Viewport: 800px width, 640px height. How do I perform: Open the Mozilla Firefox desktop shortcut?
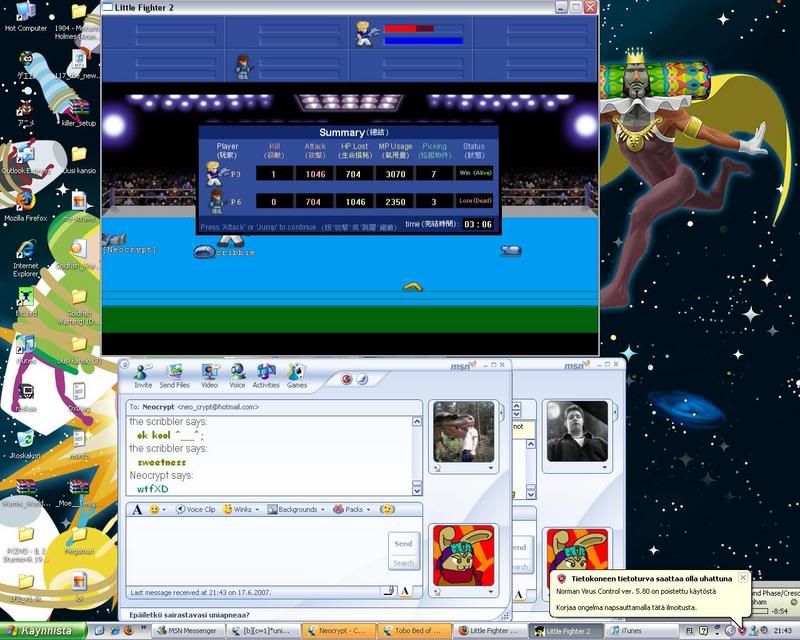tap(26, 203)
